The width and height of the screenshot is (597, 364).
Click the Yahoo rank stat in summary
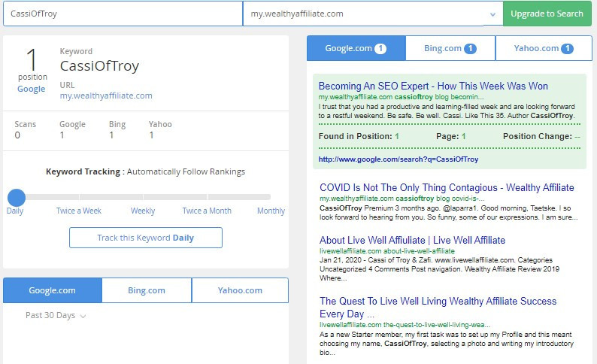click(x=160, y=129)
